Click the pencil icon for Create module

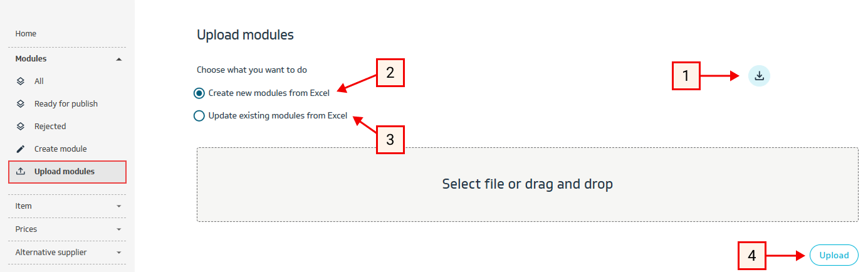20,149
